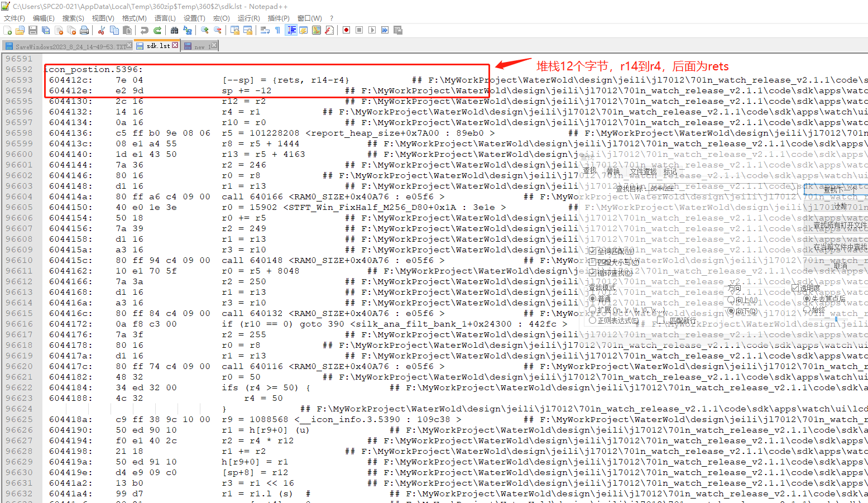Choose 始终 for transparency
Viewport: 868px width, 503px height.
pyautogui.click(x=807, y=309)
